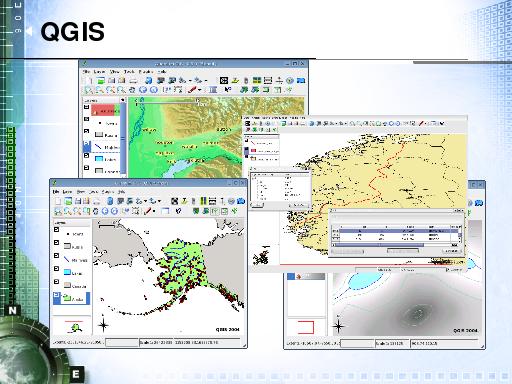The image size is (512, 384).
Task: Click the overview map thumbnail below Alaska legend
Action: coord(72,325)
